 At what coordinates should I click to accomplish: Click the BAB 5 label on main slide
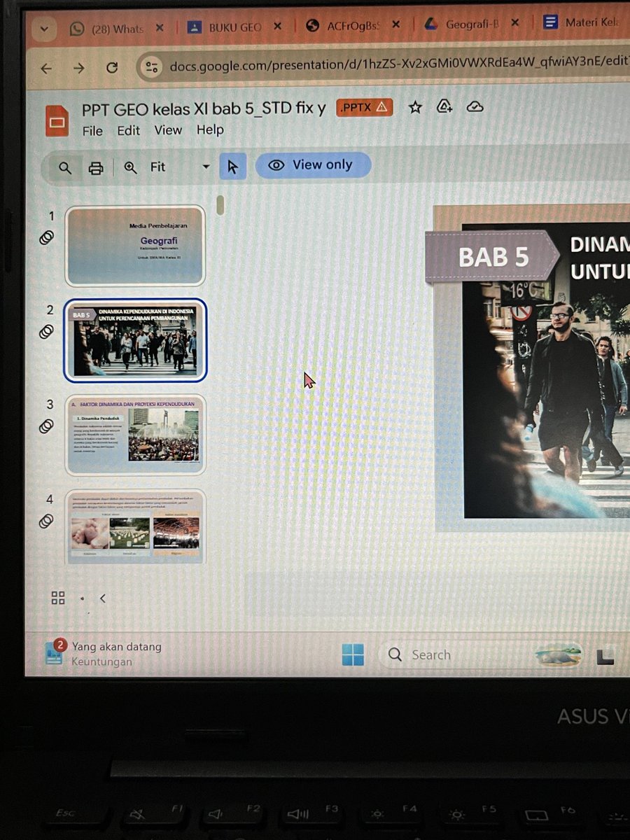[493, 257]
